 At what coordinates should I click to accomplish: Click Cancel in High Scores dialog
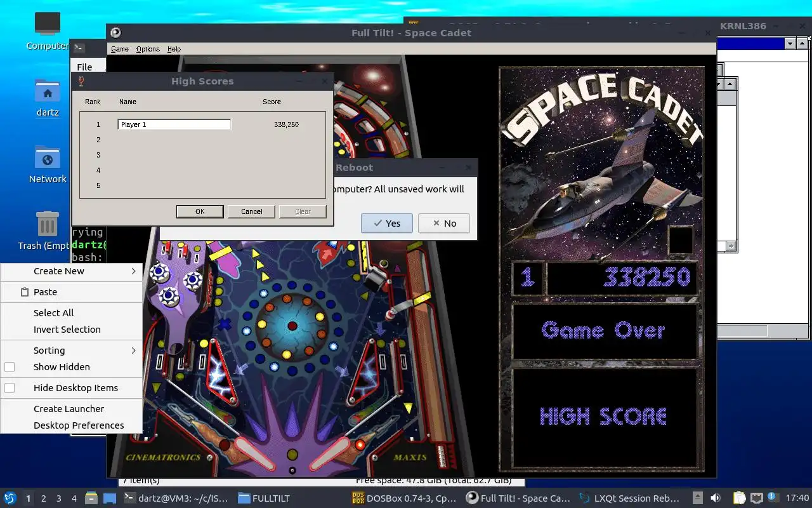click(251, 211)
